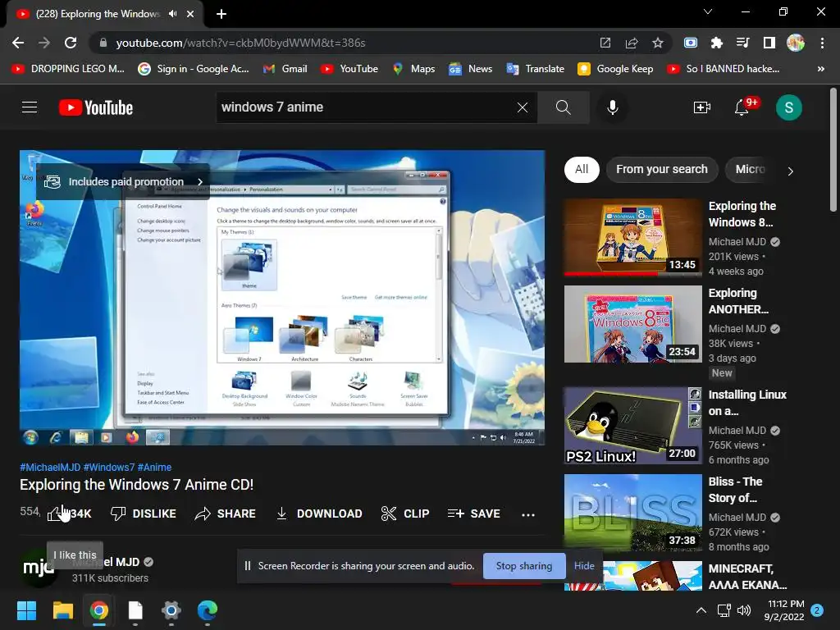Open the #Anime hashtag link
The image size is (840, 630).
click(155, 467)
